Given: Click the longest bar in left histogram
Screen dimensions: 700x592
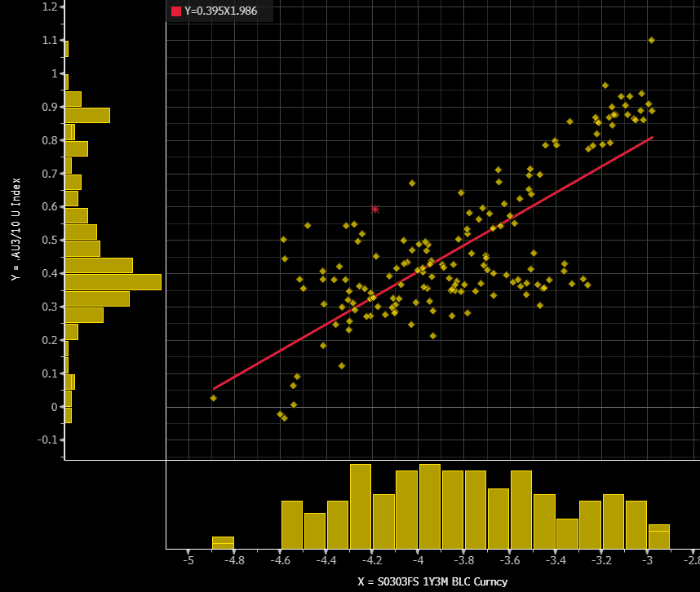Looking at the screenshot, I should [x=113, y=282].
